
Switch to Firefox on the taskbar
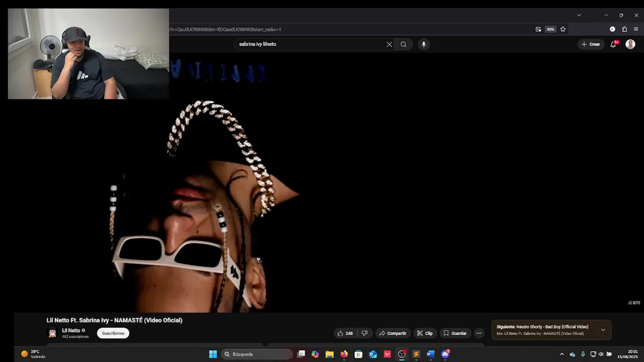tap(344, 354)
